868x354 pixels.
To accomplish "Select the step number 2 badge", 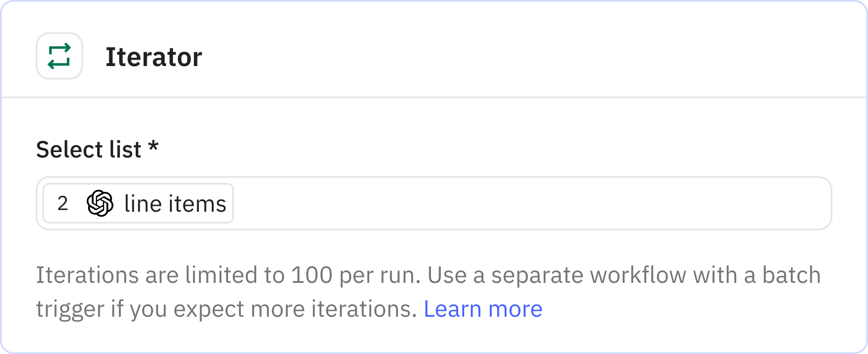I will [x=62, y=203].
